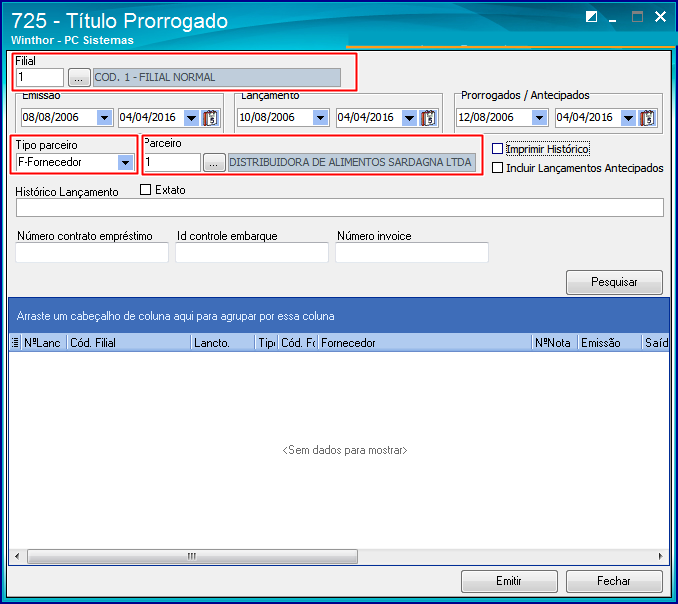678x604 pixels.
Task: Open Prorrogados end date 04/04/2016 dropdown
Action: 628,118
